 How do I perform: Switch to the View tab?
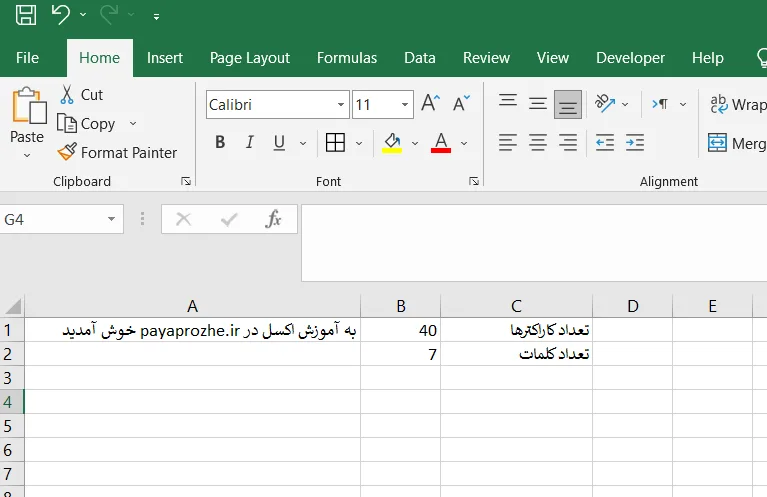pyautogui.click(x=553, y=58)
